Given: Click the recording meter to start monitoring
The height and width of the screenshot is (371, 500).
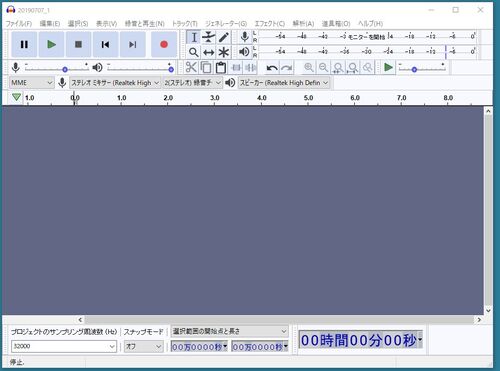Looking at the screenshot, I should click(367, 37).
